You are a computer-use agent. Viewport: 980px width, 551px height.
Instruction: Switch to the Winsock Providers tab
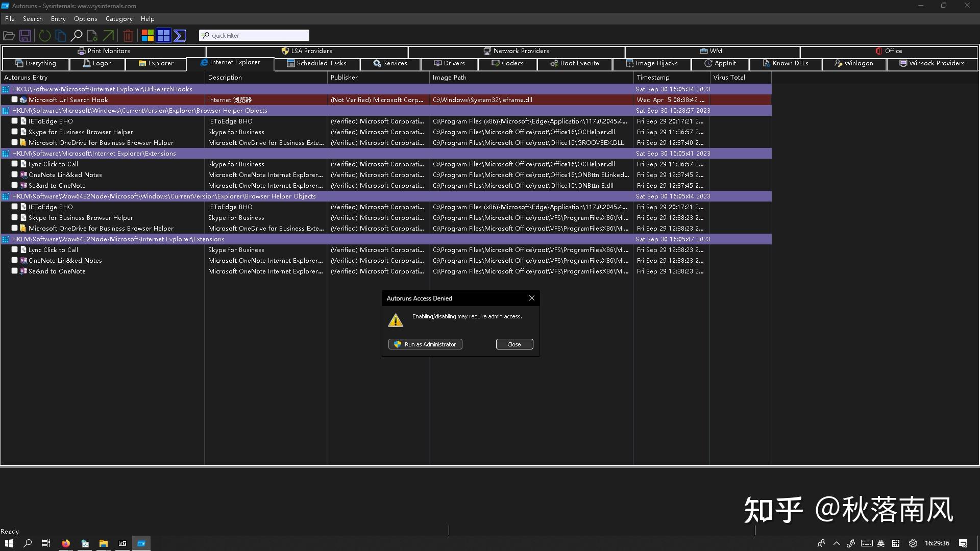932,63
